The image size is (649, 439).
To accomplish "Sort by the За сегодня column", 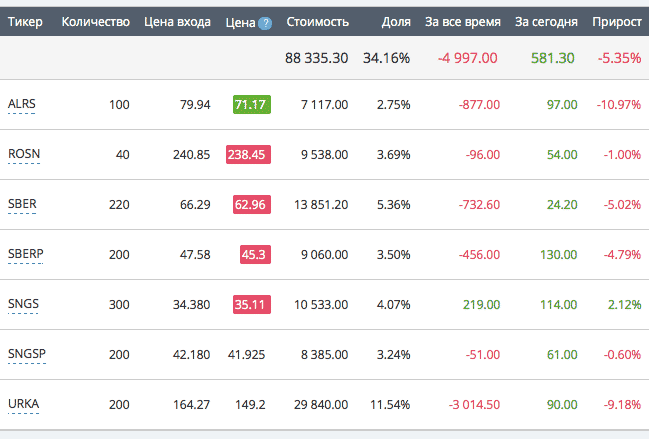I will 546,22.
